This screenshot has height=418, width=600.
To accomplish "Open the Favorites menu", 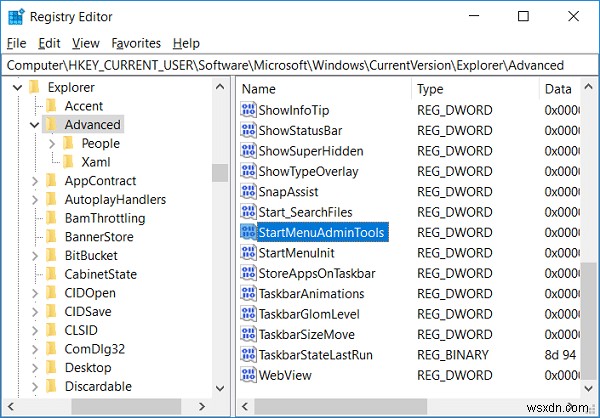I will (x=136, y=43).
